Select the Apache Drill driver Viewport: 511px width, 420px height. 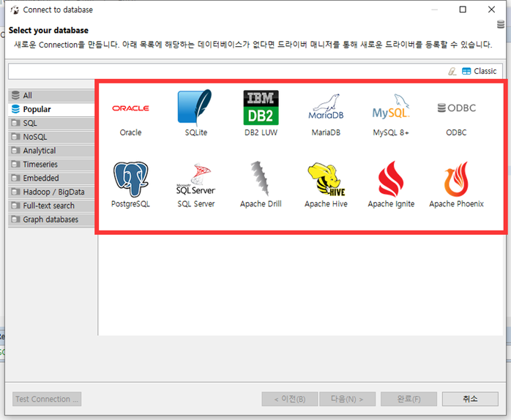[261, 179]
